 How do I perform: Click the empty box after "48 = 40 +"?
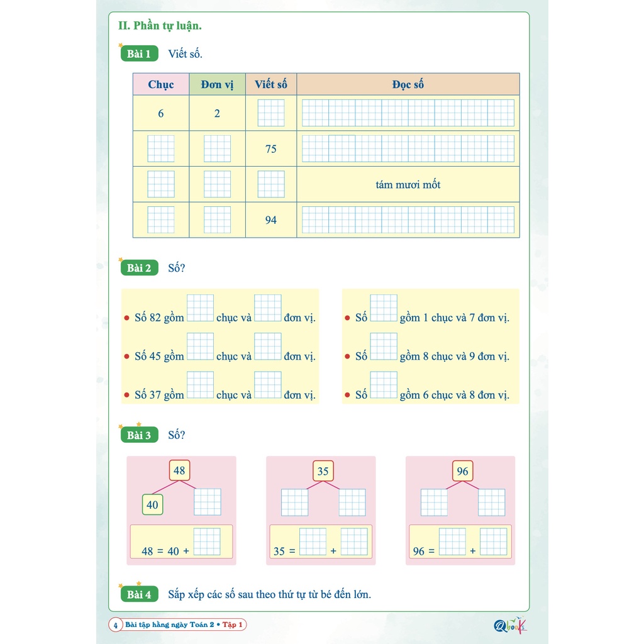pyautogui.click(x=207, y=541)
